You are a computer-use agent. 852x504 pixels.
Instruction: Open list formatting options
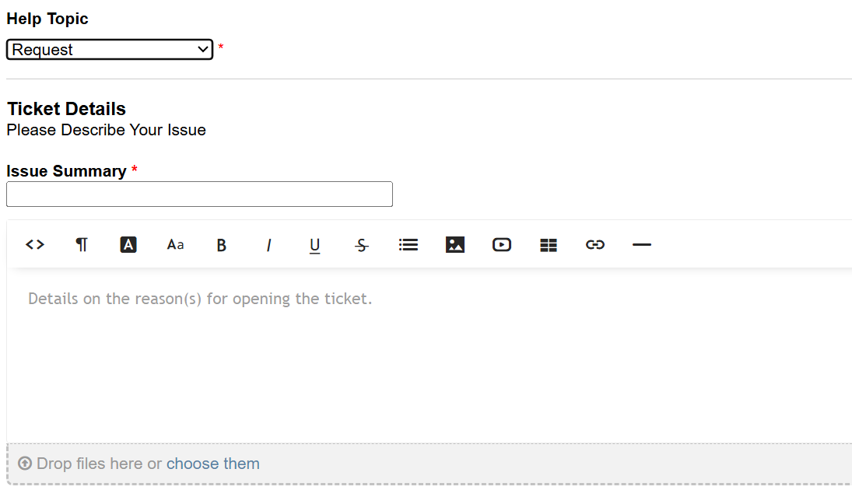coord(408,245)
